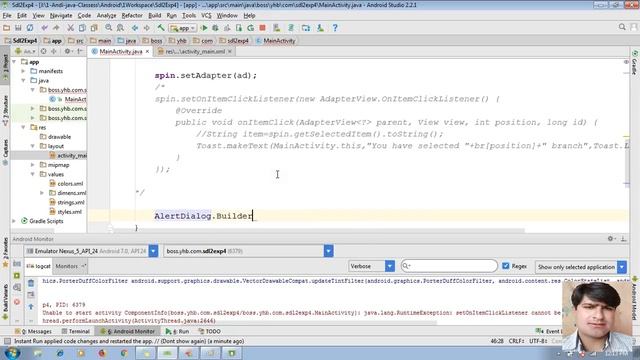Open the Navigate menu

point(61,16)
